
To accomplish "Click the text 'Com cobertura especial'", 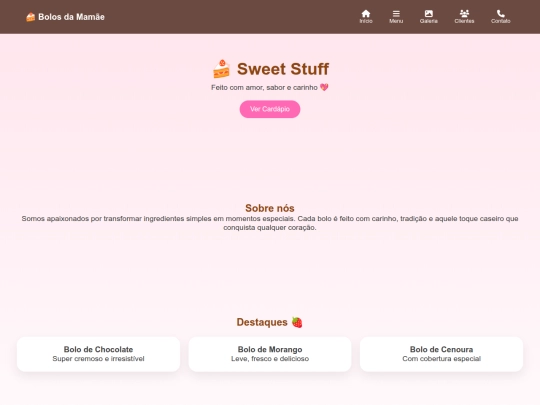I will click(x=442, y=359).
